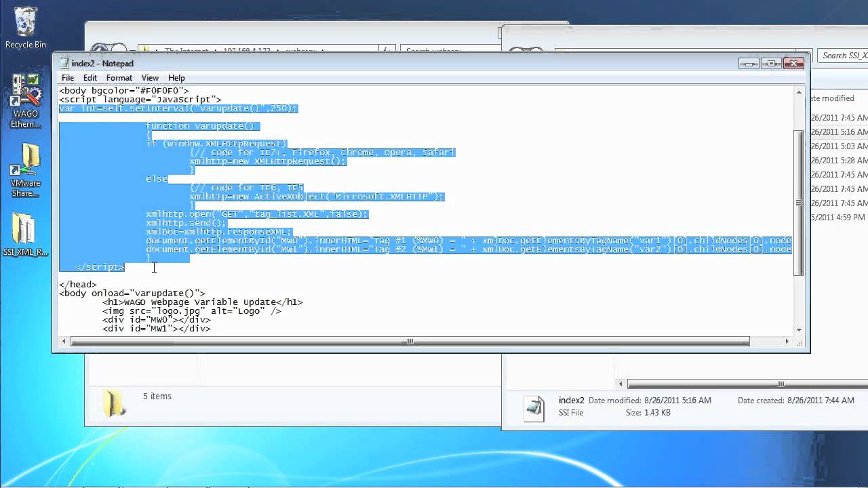
Task: Open the Format menu in Notepad
Action: click(x=119, y=78)
